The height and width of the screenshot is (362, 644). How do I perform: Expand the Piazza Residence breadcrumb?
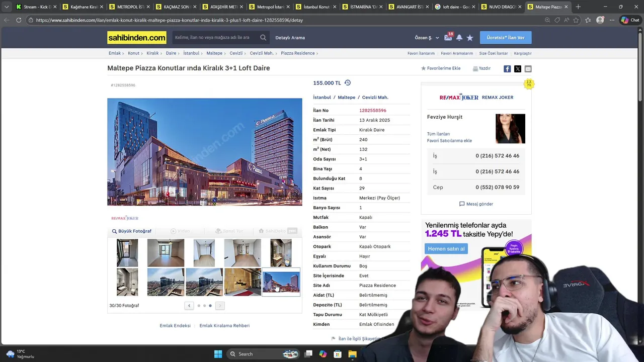300,53
